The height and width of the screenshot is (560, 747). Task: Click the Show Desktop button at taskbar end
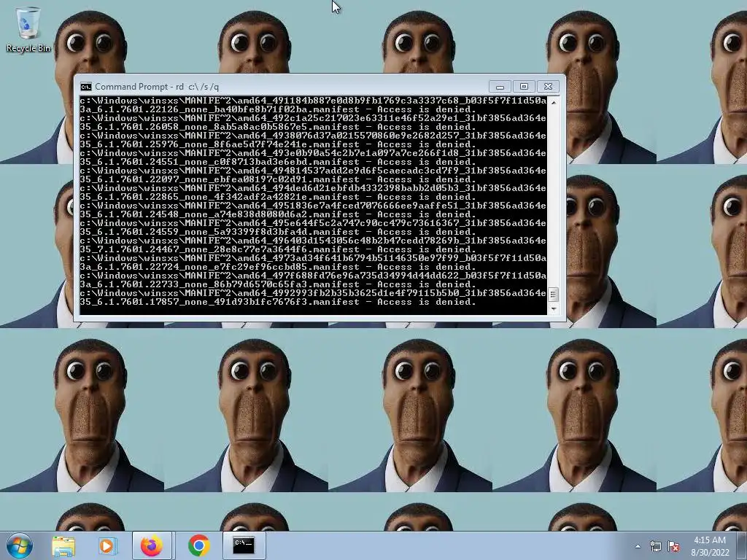tap(742, 545)
